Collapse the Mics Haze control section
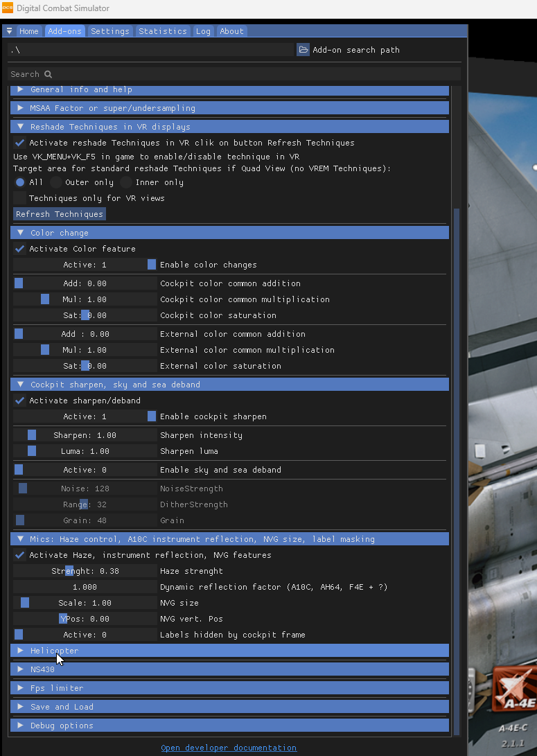This screenshot has width=537, height=756. pyautogui.click(x=229, y=539)
